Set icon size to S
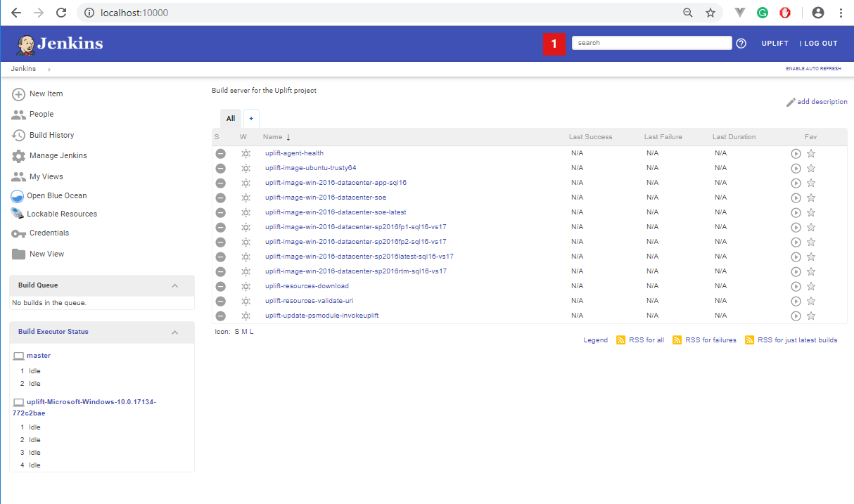The image size is (854, 504). (237, 332)
